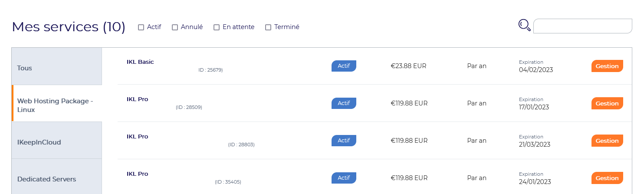Click Gestion for service ID 35405
This screenshot has height=194, width=644.
click(x=607, y=178)
